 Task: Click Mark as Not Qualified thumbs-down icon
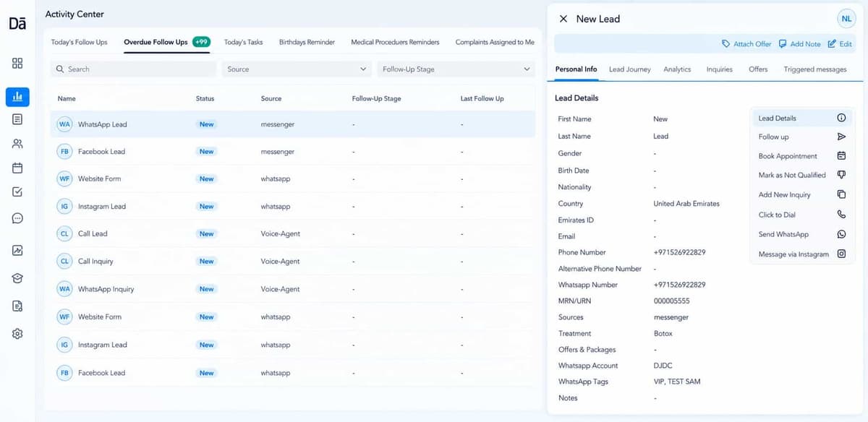(x=841, y=175)
